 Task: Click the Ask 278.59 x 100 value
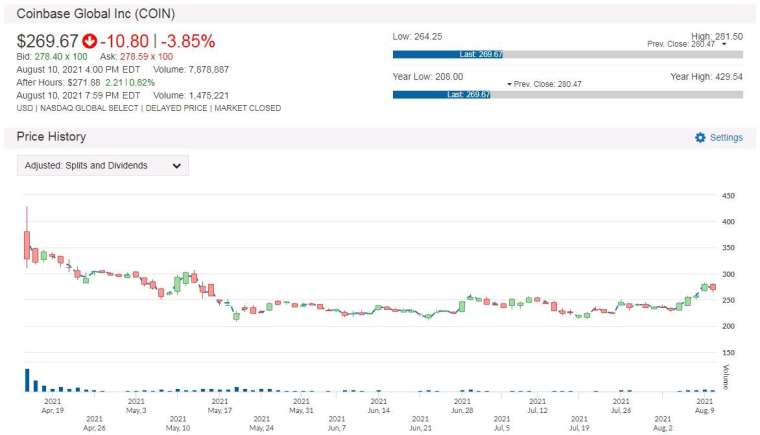[x=146, y=57]
